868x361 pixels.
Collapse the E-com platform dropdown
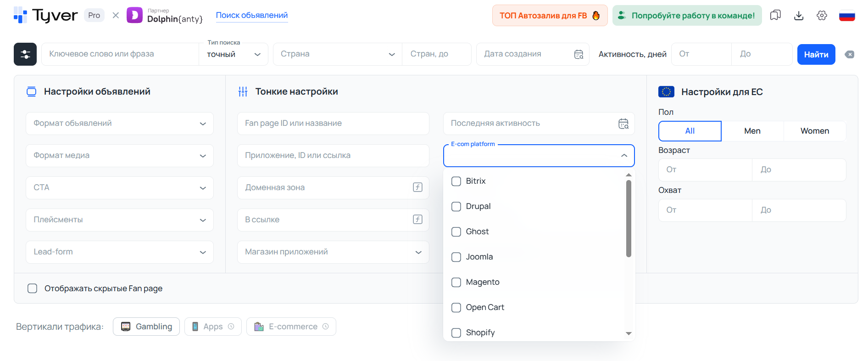[624, 156]
